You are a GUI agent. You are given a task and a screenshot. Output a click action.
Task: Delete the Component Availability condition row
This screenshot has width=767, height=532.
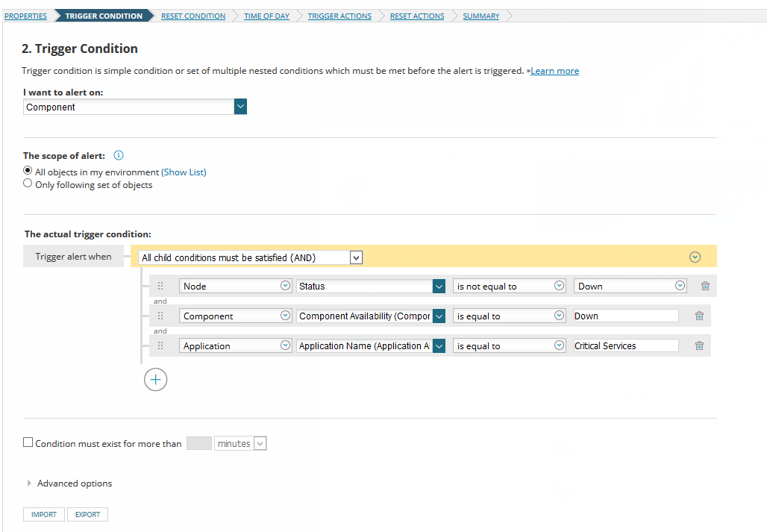point(699,316)
